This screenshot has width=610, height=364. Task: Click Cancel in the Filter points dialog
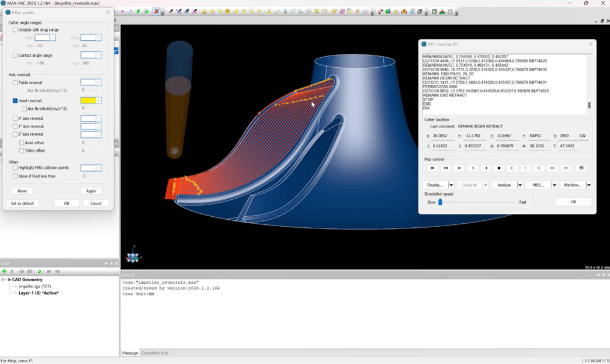click(x=96, y=203)
